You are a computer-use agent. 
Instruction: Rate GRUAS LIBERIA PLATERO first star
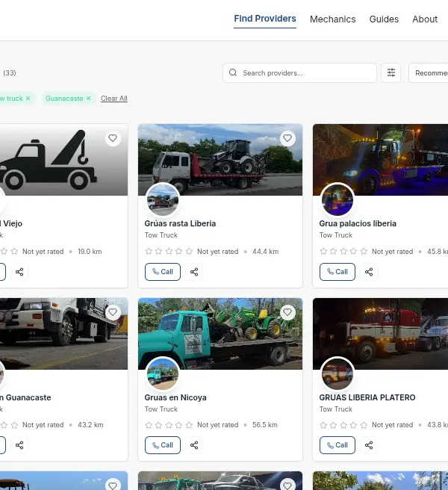pyautogui.click(x=323, y=425)
